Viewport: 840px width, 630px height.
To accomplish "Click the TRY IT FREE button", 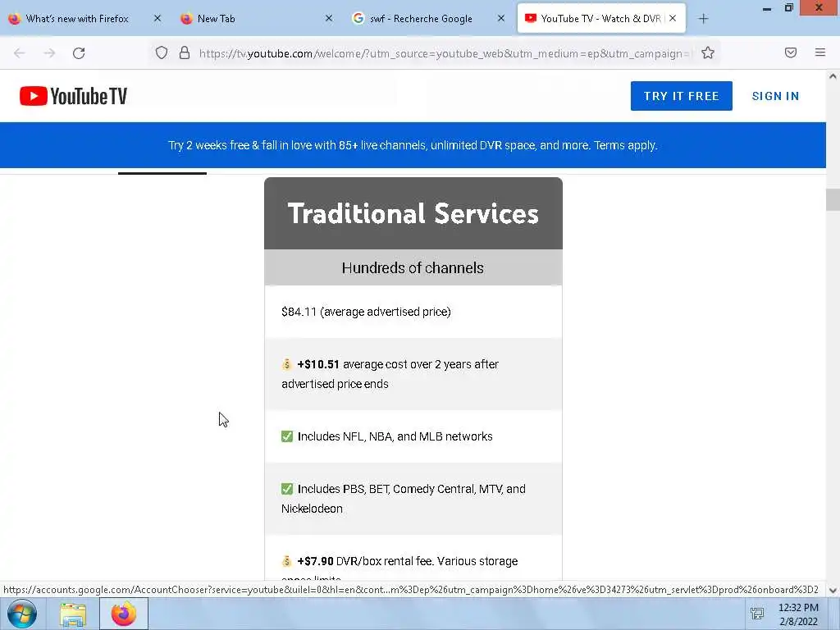I will coord(681,96).
